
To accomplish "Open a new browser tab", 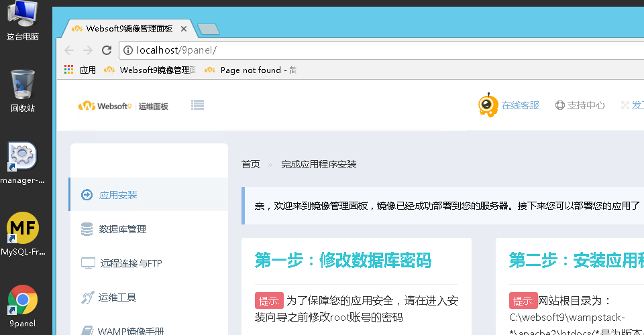I will click(x=209, y=29).
